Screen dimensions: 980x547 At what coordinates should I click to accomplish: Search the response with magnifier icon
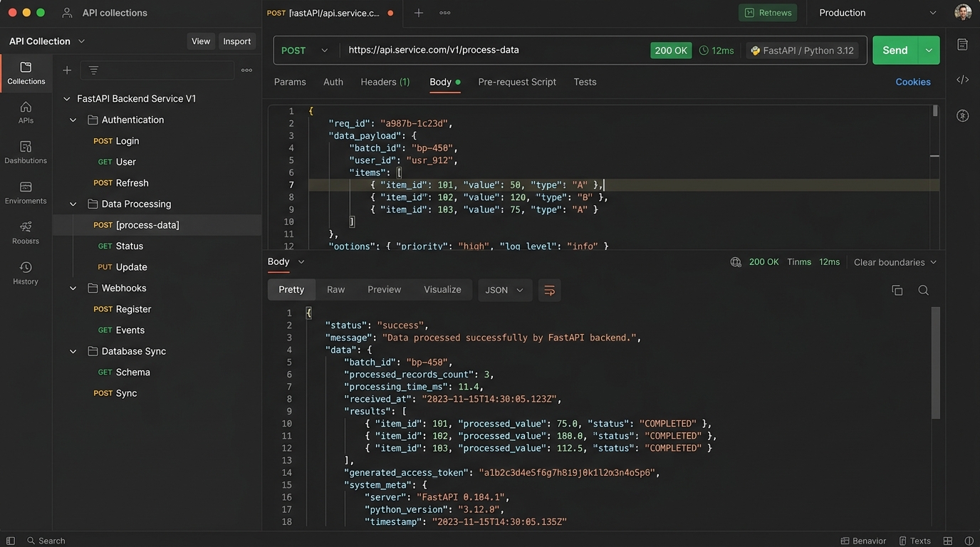[x=923, y=290]
